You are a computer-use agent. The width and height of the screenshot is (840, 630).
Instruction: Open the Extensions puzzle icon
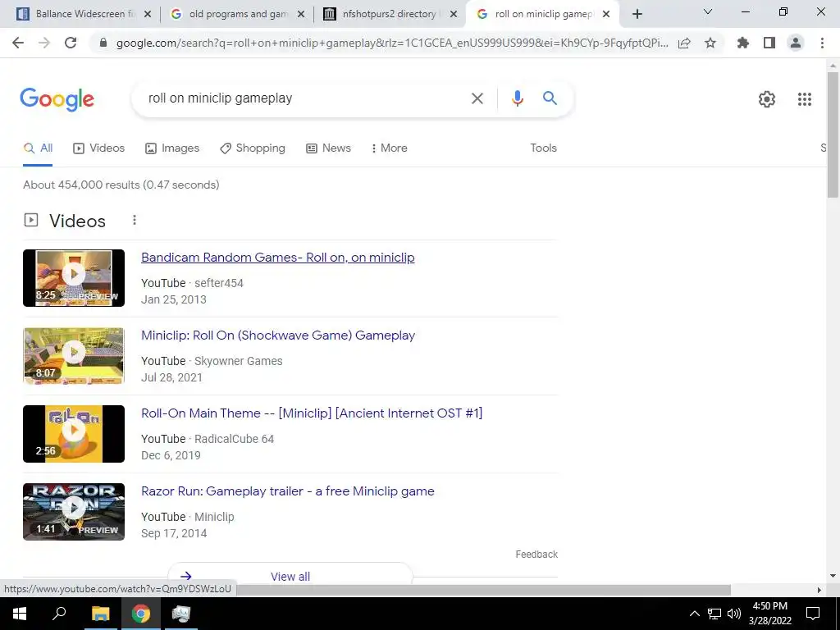[x=743, y=43]
